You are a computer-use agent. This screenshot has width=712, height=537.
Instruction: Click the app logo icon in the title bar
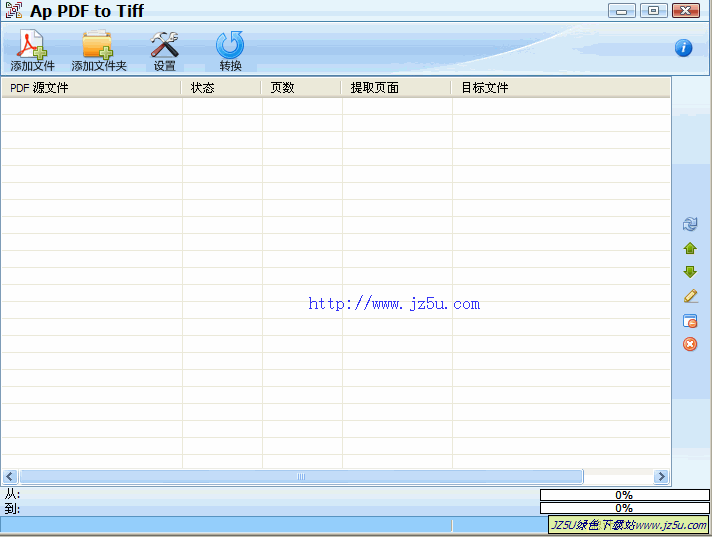(14, 10)
